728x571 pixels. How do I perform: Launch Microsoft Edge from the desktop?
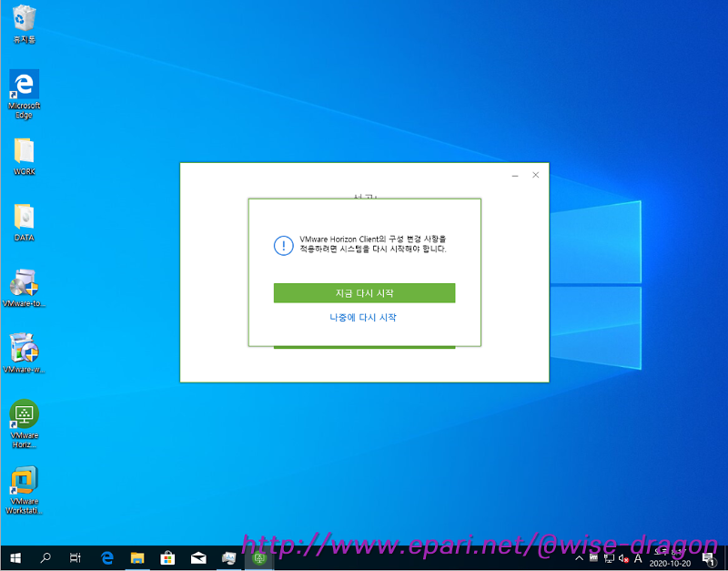pos(24,95)
